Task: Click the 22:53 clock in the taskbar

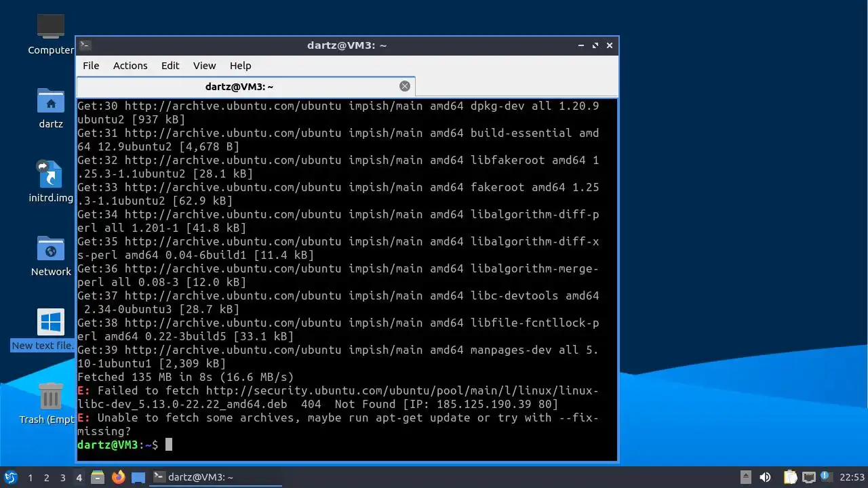Action: (852, 477)
